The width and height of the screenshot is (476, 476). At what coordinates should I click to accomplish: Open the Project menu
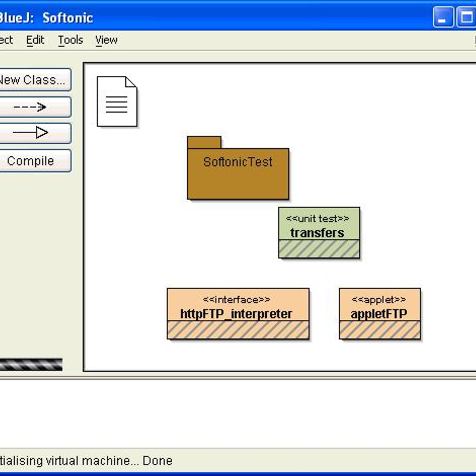click(6, 40)
